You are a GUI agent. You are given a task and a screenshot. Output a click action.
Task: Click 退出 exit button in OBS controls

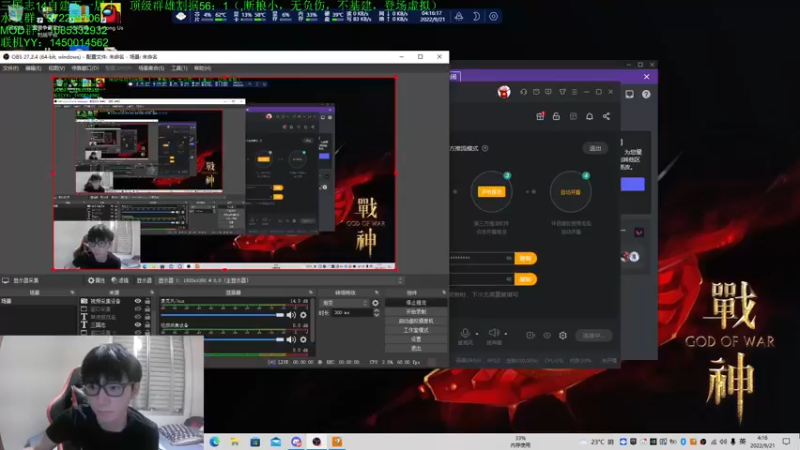click(x=416, y=348)
